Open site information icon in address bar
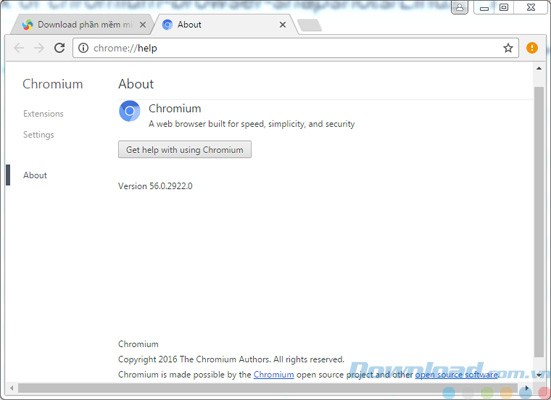Viewport: 551px width, 400px height. point(83,48)
